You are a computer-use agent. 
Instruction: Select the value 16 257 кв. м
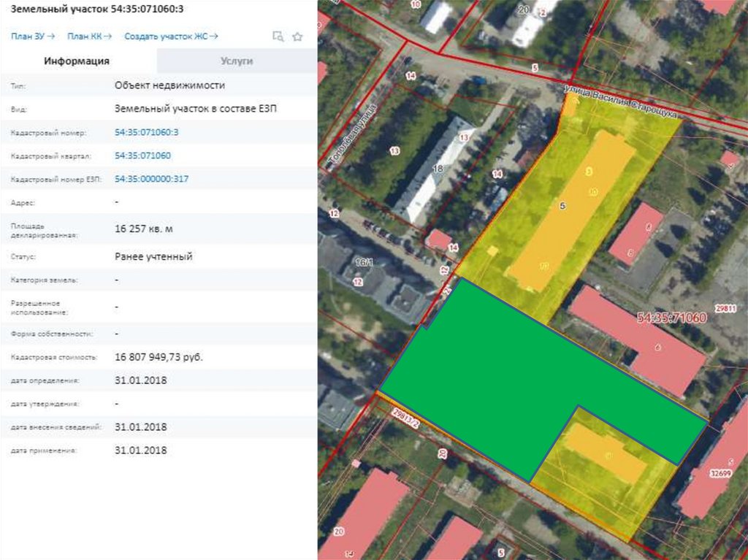point(144,229)
